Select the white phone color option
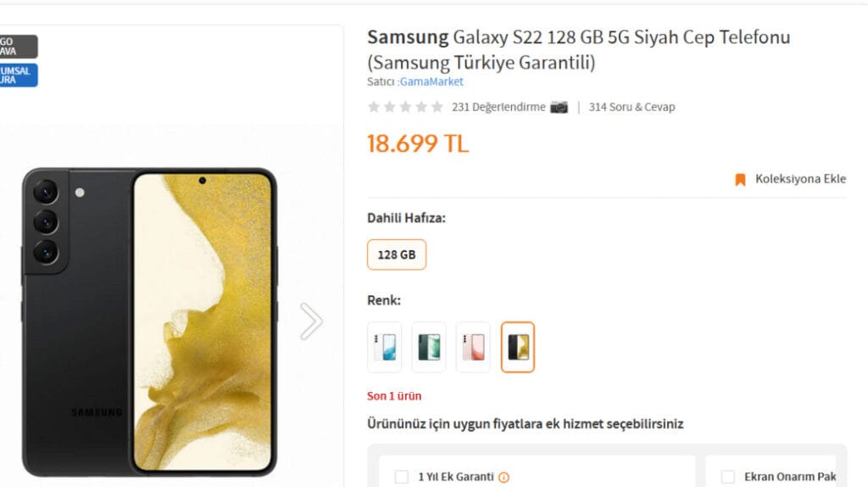Image resolution: width=868 pixels, height=487 pixels. click(x=384, y=347)
